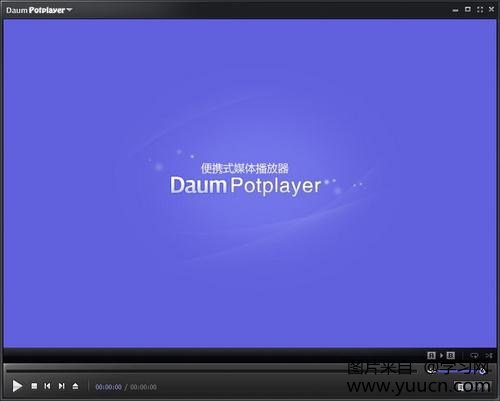Click the total duration 00:00:00 display
Image resolution: width=500 pixels, height=401 pixels.
(143, 387)
